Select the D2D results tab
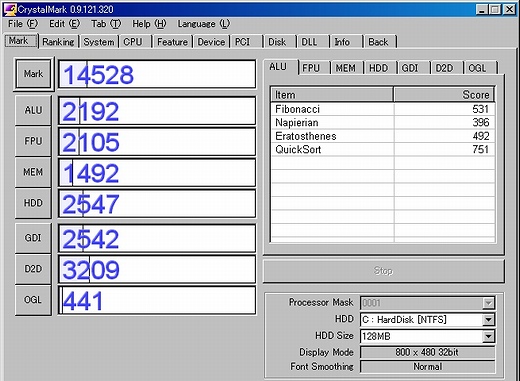Screen dimensions: 520x381 pyautogui.click(x=446, y=68)
